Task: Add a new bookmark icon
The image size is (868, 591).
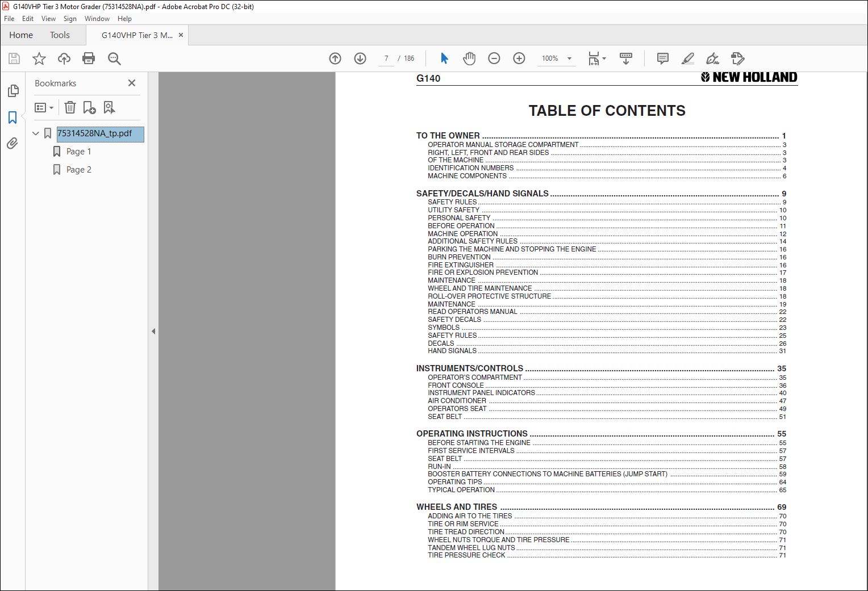Action: tap(89, 107)
